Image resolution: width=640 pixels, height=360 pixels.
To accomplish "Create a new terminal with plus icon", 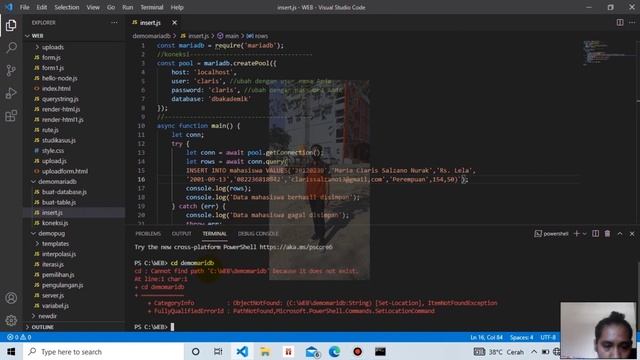I will 576,233.
